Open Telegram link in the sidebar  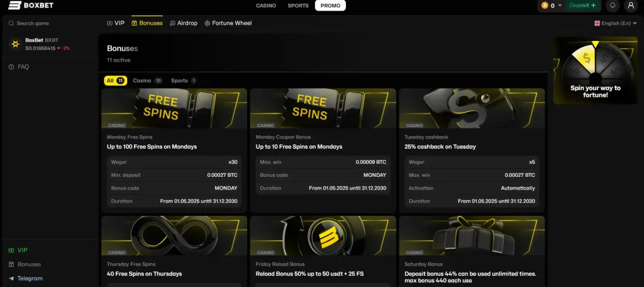tap(25, 278)
